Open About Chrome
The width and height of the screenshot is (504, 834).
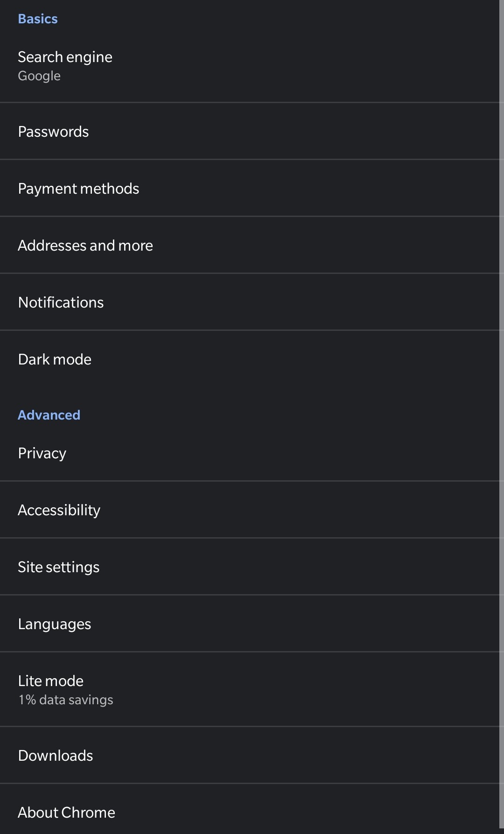pyautogui.click(x=250, y=809)
